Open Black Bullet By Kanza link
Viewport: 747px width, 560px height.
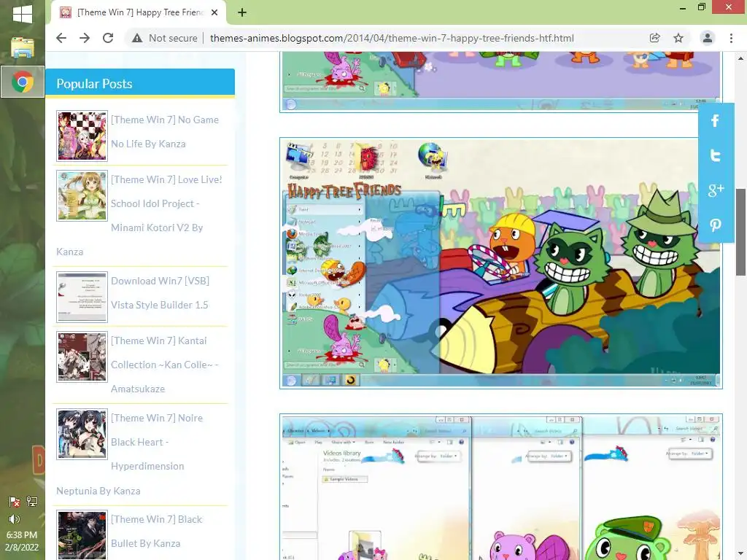(156, 532)
